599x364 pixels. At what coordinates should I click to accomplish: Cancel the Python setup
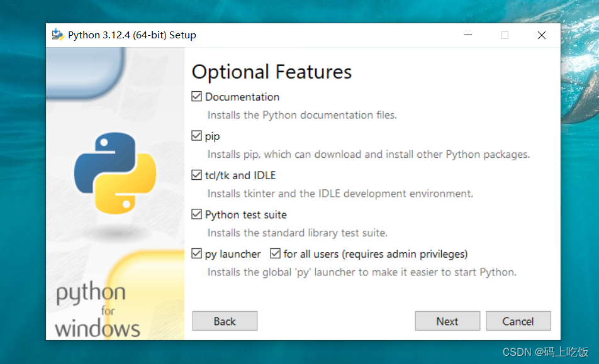click(518, 321)
